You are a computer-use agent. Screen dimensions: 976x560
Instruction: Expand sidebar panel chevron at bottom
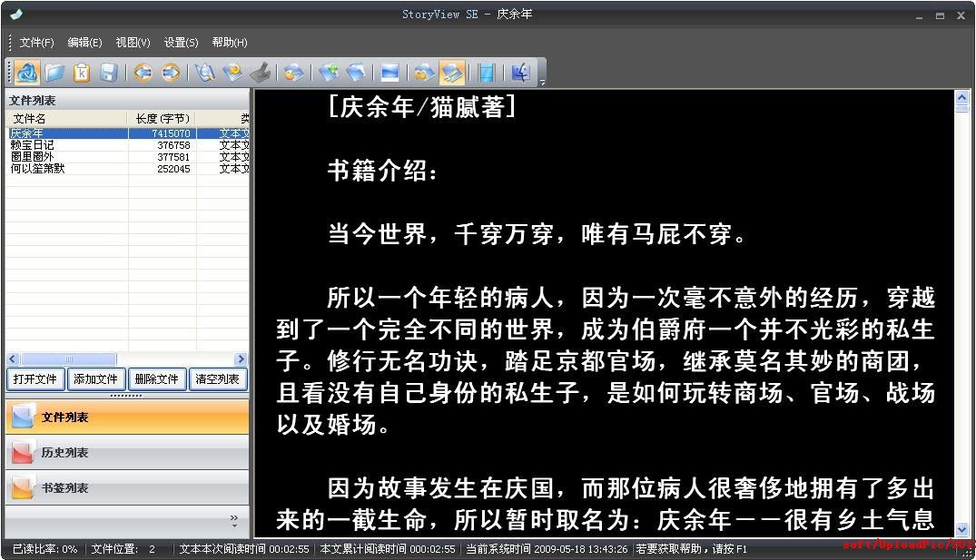[234, 521]
